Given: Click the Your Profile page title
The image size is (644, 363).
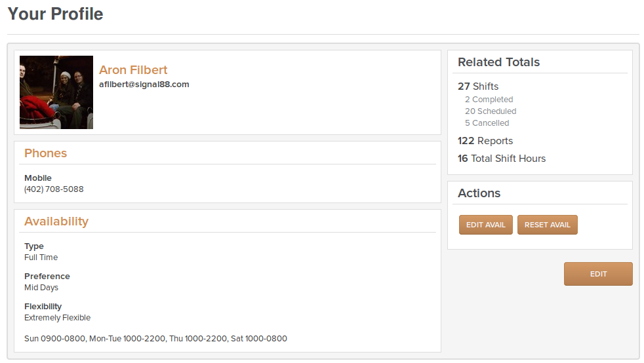Looking at the screenshot, I should [56, 14].
